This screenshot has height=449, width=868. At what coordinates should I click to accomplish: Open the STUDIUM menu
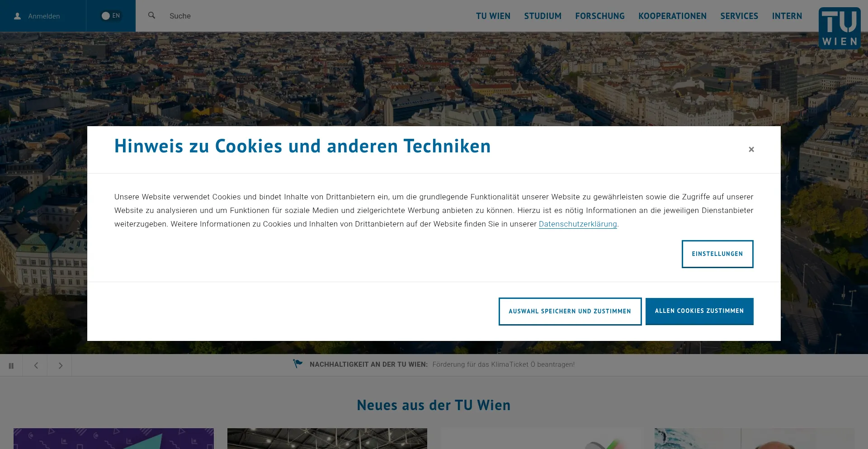click(543, 16)
